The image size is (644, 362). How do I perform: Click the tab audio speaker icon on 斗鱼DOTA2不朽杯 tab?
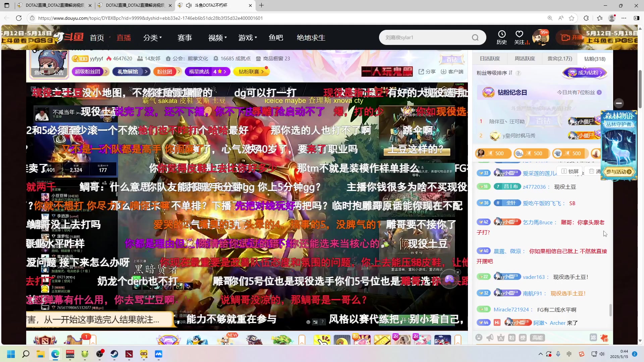[x=189, y=5]
